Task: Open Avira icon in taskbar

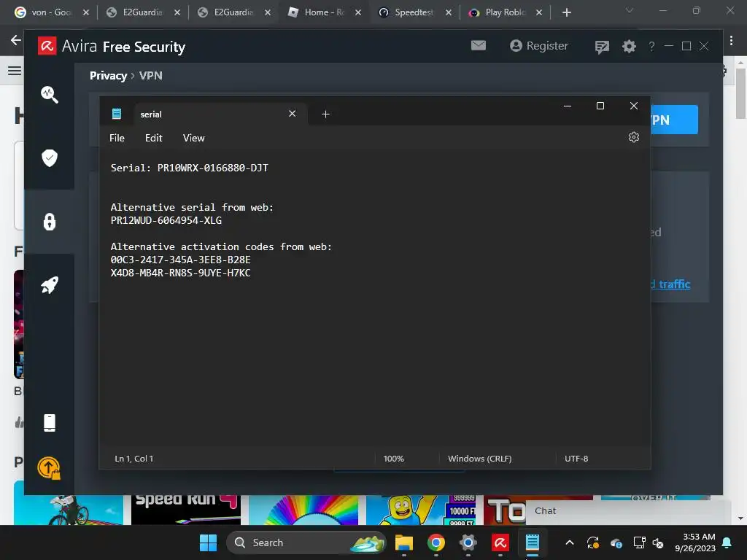Action: 500,542
